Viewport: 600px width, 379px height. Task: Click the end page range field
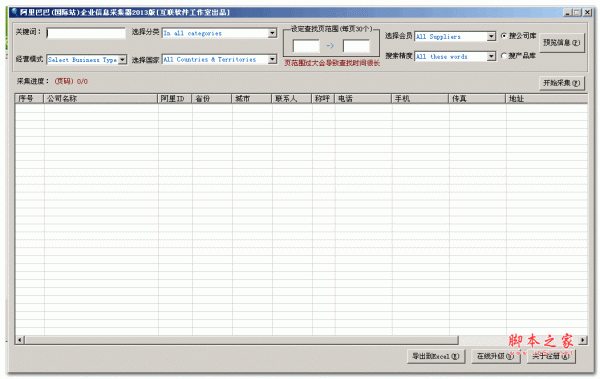(x=356, y=46)
